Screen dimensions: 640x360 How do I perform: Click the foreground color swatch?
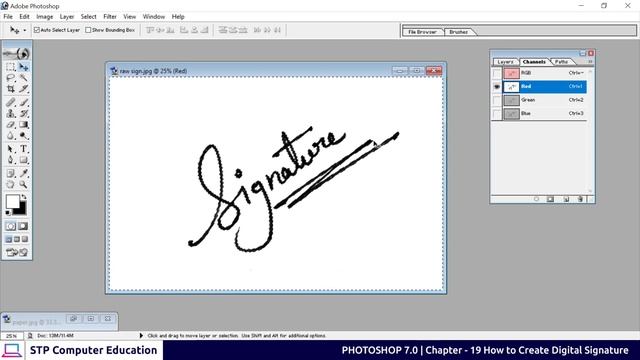[12, 201]
